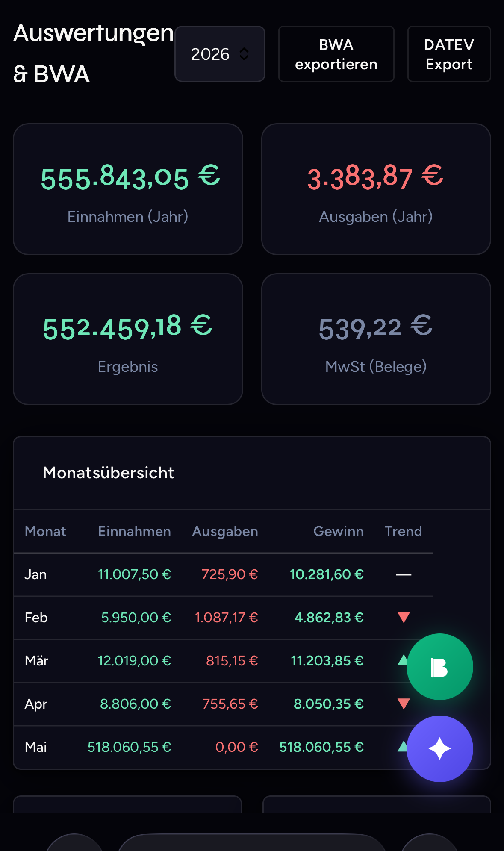Click the 539,22 € VAT value

375,327
